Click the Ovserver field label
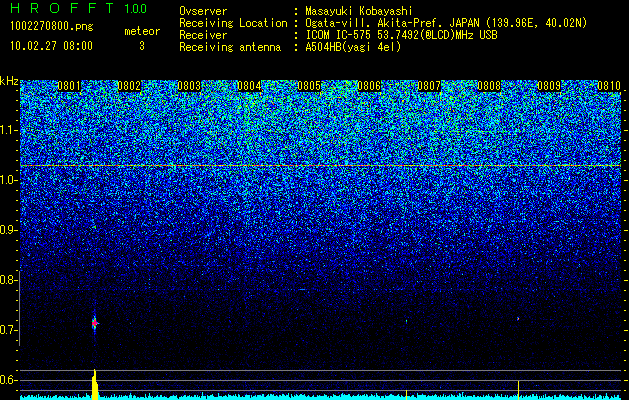The image size is (629, 400). click(203, 11)
